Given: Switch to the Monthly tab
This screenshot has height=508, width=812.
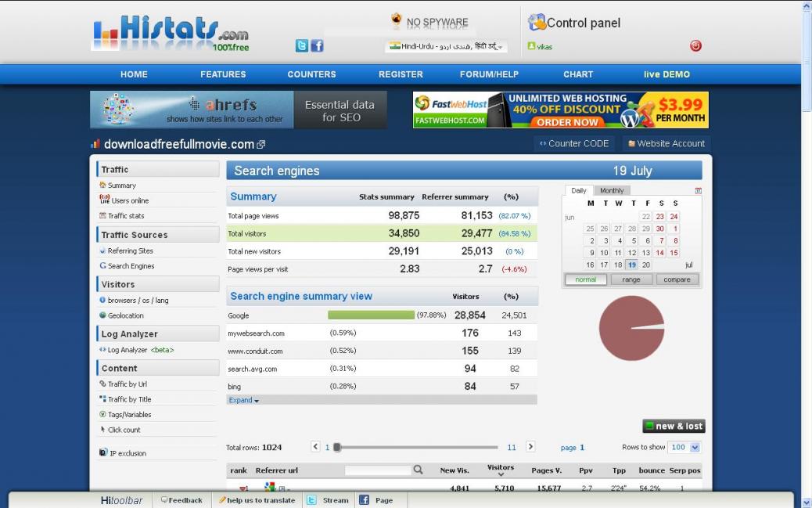Looking at the screenshot, I should tap(612, 191).
